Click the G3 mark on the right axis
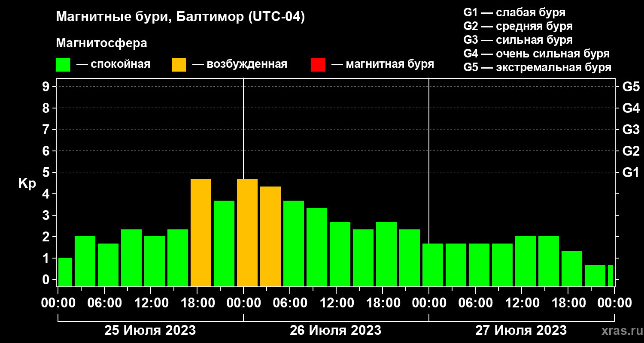 pyautogui.click(x=631, y=129)
